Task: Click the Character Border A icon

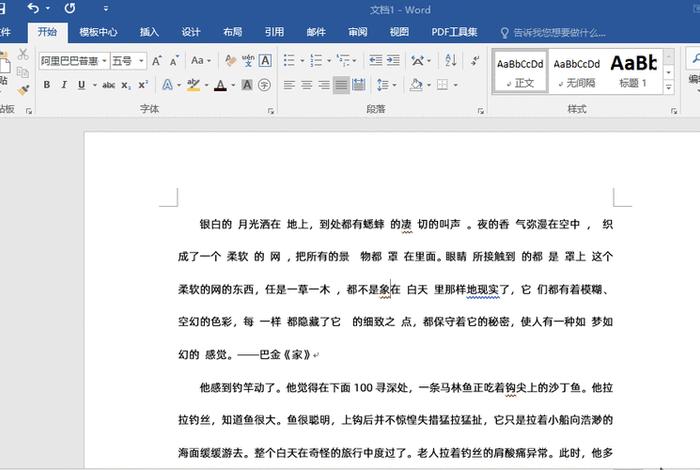Action: (x=265, y=60)
